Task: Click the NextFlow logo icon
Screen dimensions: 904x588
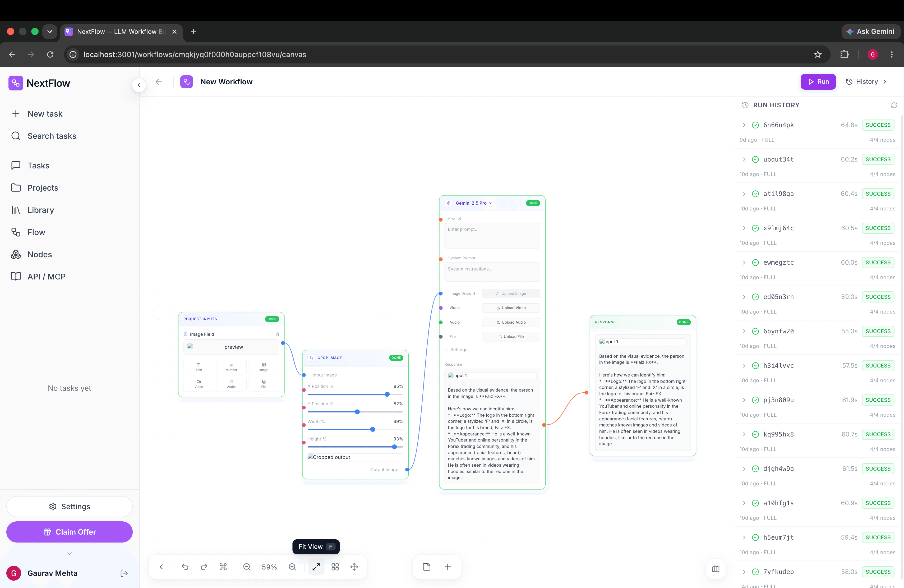Action: pyautogui.click(x=16, y=83)
